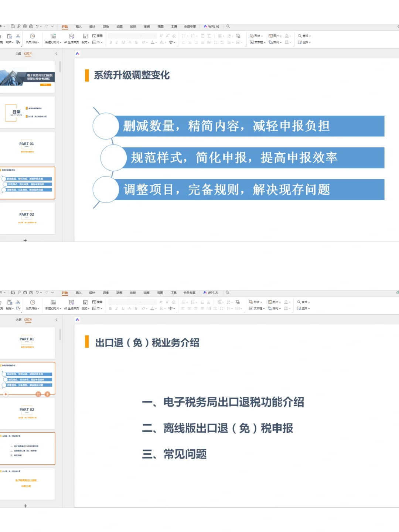Open the Find (查找) tool

point(300,35)
